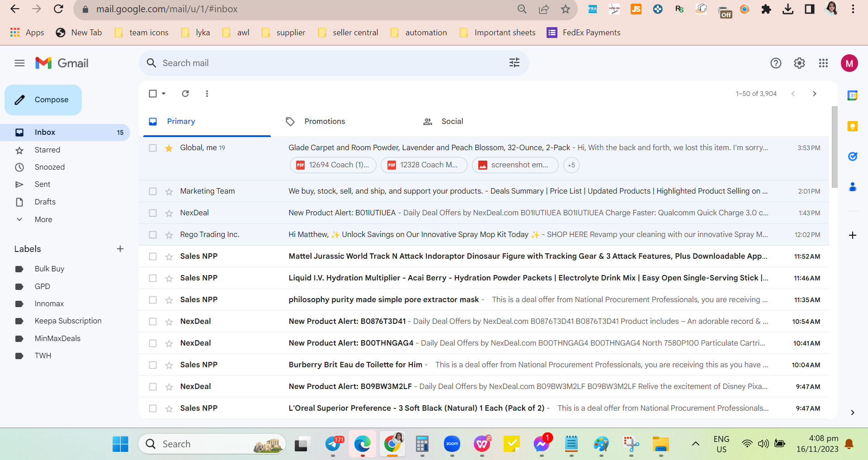Open the Google apps grid
The width and height of the screenshot is (868, 460).
(823, 63)
